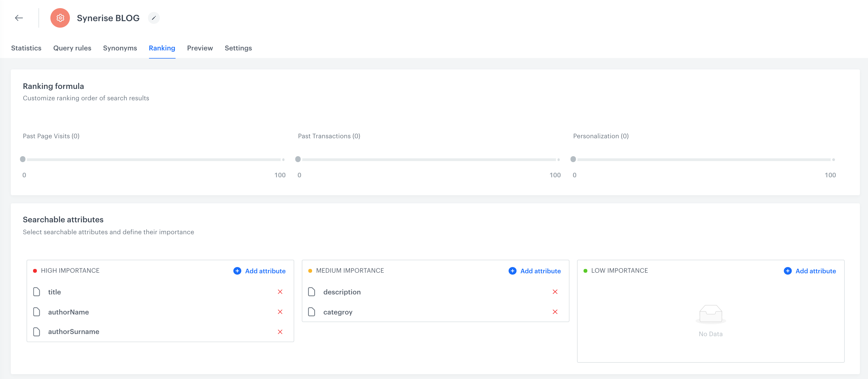Switch to the Synonyms tab
This screenshot has height=379, width=868.
[120, 48]
